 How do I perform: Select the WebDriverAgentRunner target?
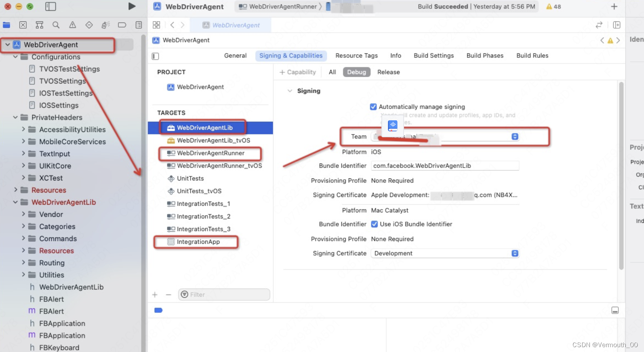click(x=210, y=153)
